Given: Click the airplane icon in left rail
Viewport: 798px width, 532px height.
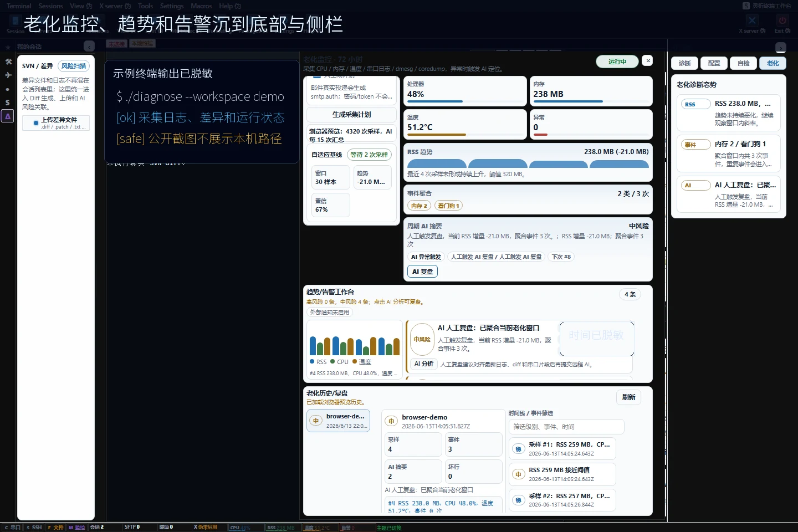Looking at the screenshot, I should 8,75.
